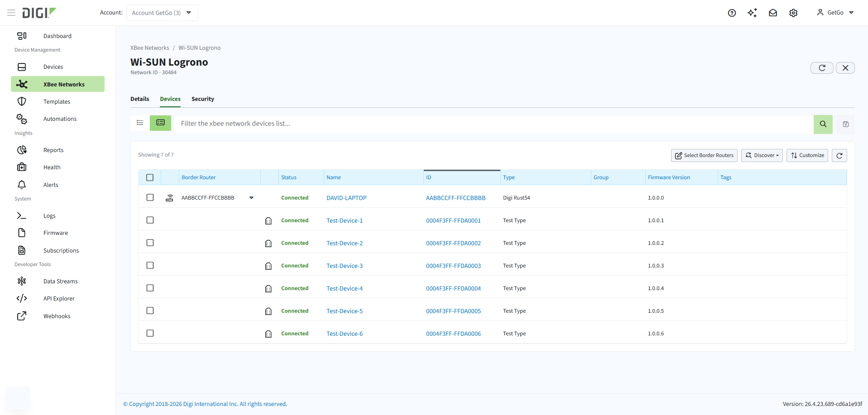Open the notifications envelope icon
This screenshot has width=868, height=415.
[x=773, y=13]
